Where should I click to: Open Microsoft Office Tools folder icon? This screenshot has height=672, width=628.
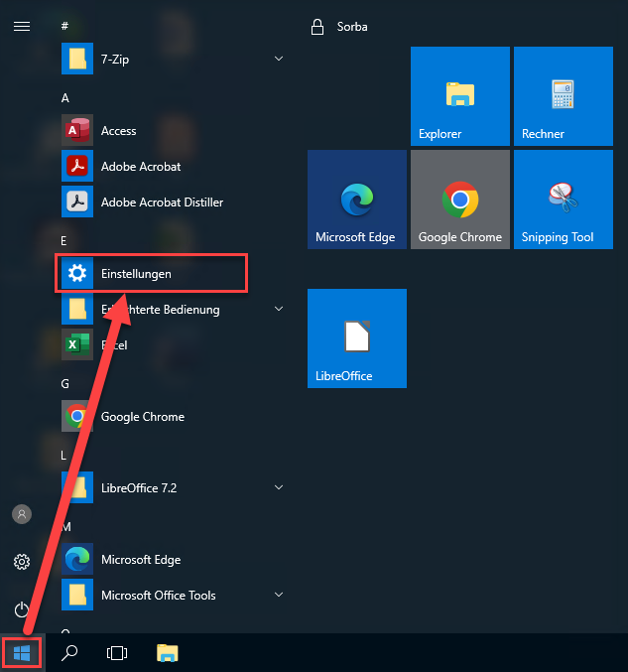pos(77,595)
